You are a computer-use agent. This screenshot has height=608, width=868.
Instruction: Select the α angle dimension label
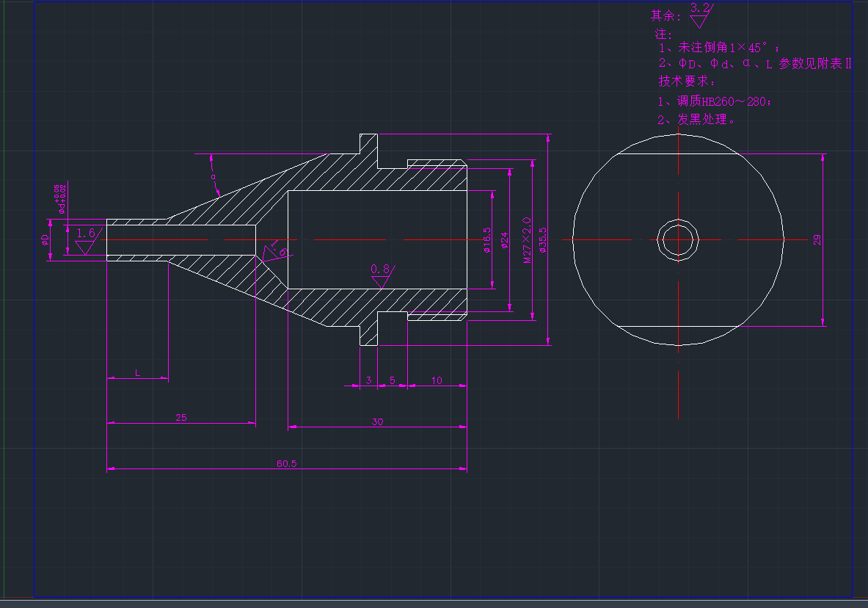click(214, 177)
